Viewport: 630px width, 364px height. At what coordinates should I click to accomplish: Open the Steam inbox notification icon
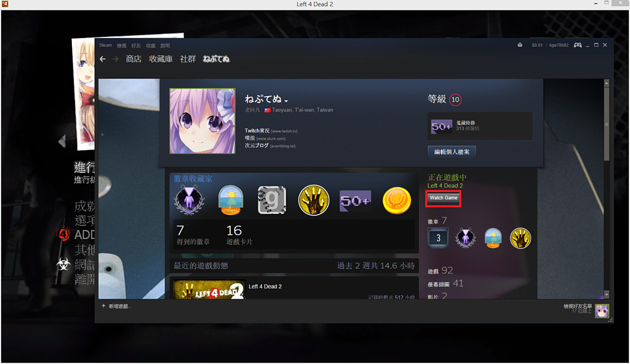[x=520, y=45]
